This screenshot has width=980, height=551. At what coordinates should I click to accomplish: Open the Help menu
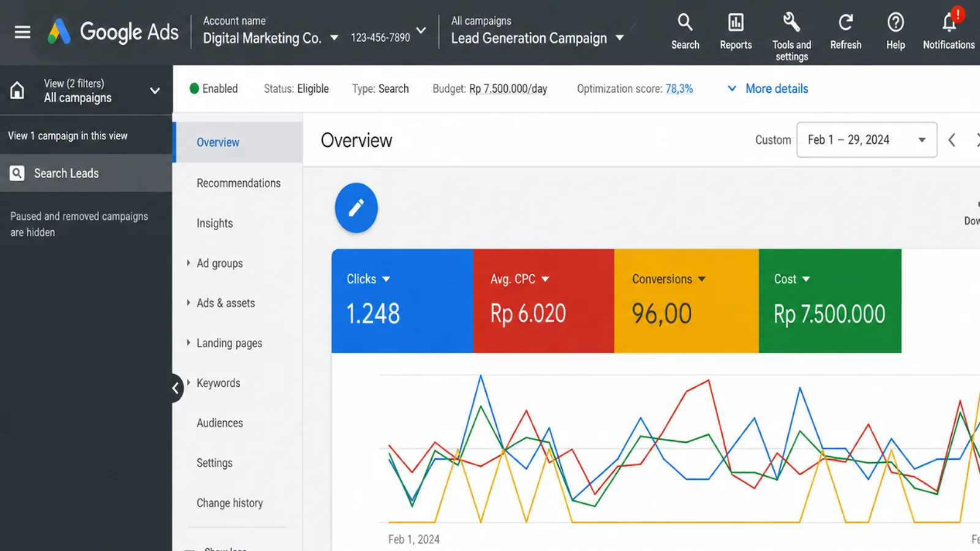pyautogui.click(x=895, y=32)
